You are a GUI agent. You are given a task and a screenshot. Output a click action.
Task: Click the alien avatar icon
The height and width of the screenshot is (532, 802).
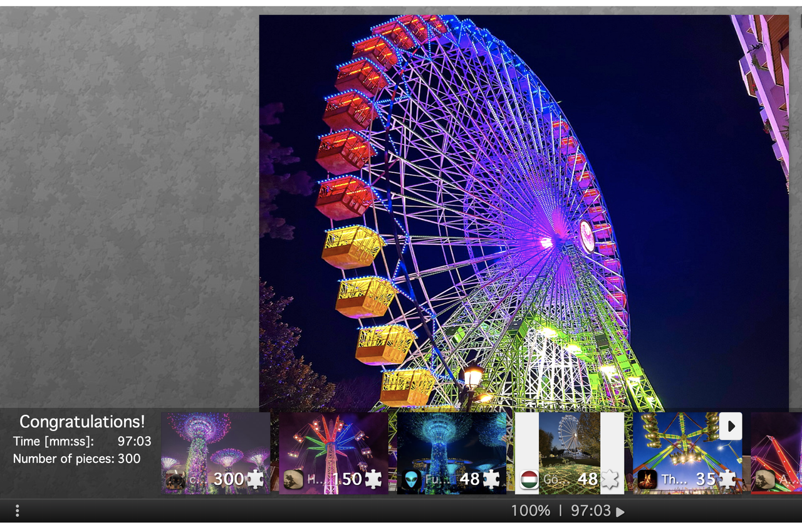[411, 480]
